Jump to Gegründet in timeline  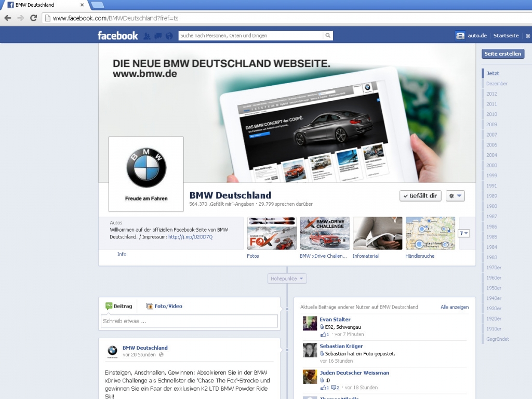point(497,339)
